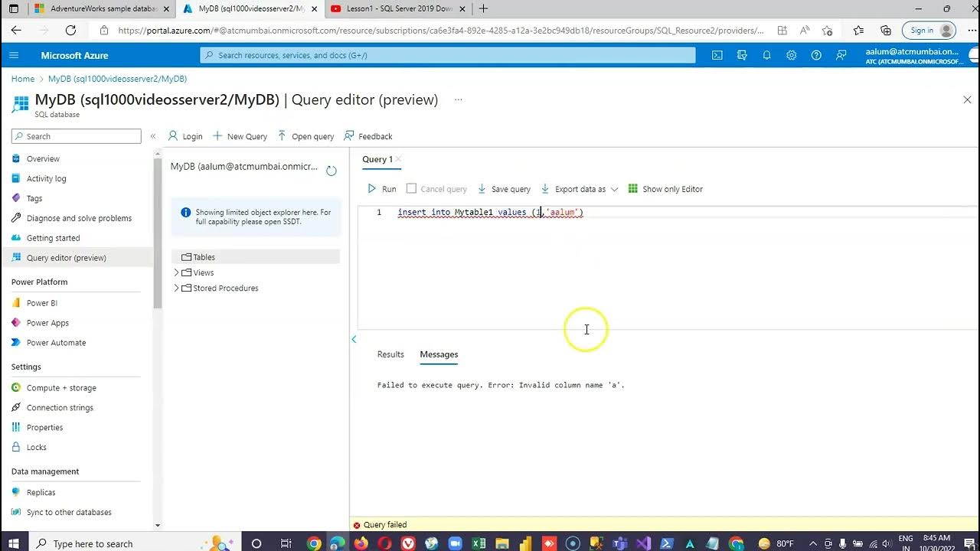Screen dimensions: 980x551
Task: Click Show only Editor
Action: pyautogui.click(x=665, y=189)
